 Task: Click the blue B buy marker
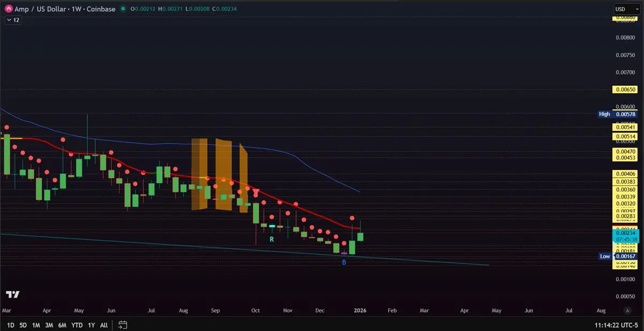(344, 262)
